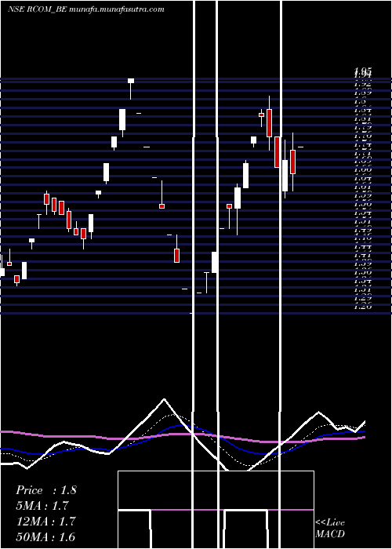Click the 'Price : 1.8' readout
Viewport: 392px width, 549px height.
tap(46, 490)
